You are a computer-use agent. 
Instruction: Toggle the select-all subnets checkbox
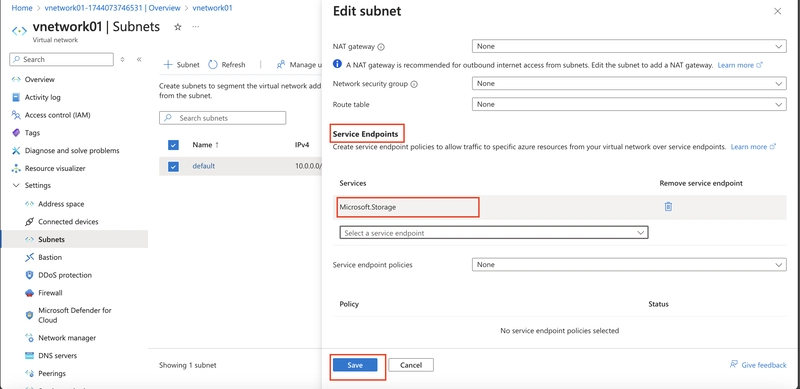(173, 145)
